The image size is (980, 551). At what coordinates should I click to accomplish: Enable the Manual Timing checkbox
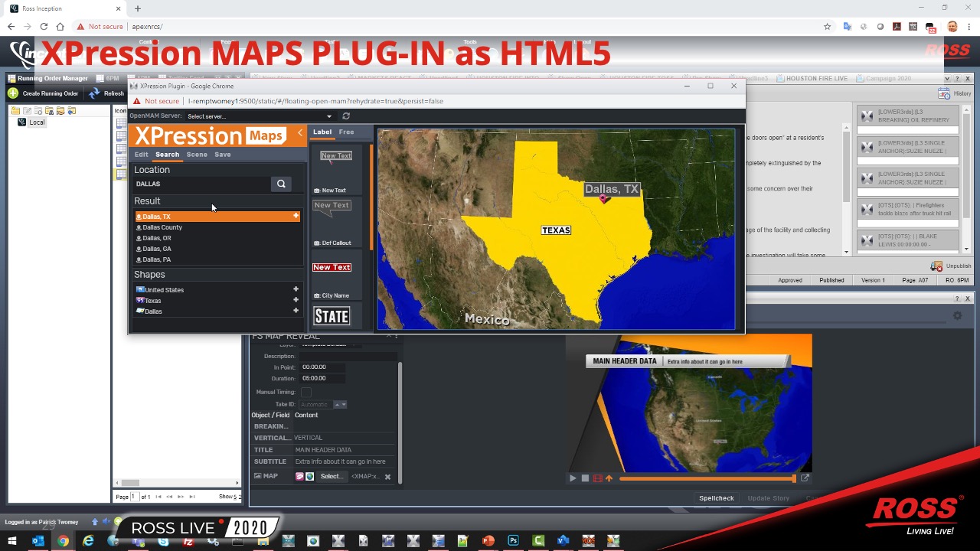(306, 392)
